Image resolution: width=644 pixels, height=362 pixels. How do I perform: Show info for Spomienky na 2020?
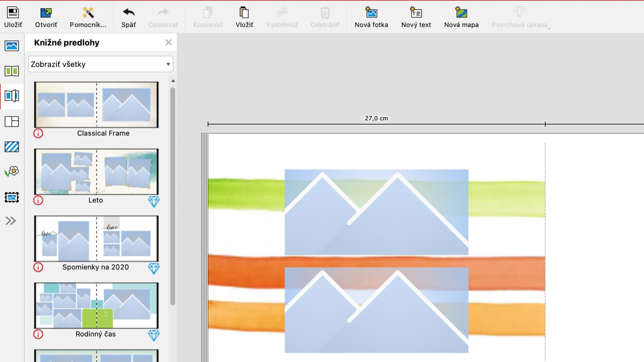coord(38,267)
